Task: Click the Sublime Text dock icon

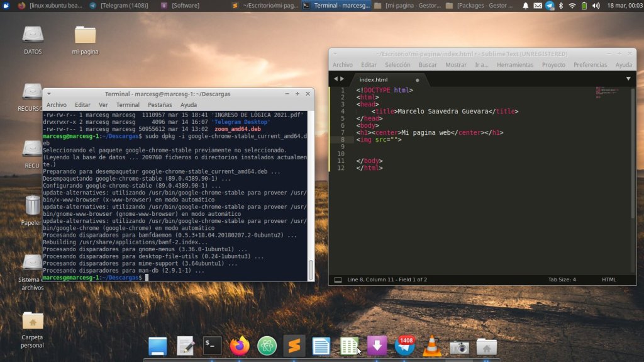Action: point(294,346)
